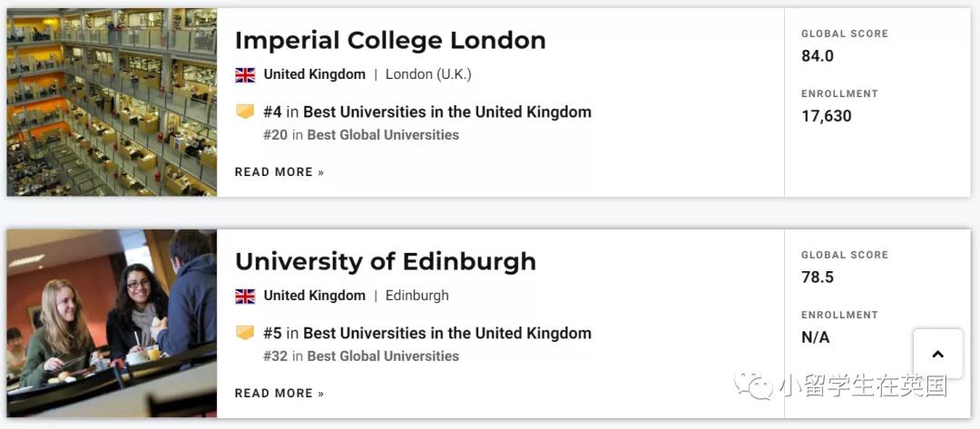Click the WeChat logo in the watermark
The width and height of the screenshot is (980, 429).
pos(754,386)
